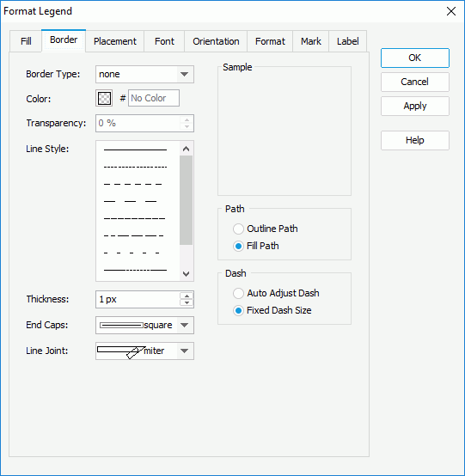
Task: Choose the long spaced dash style
Action: [131, 201]
